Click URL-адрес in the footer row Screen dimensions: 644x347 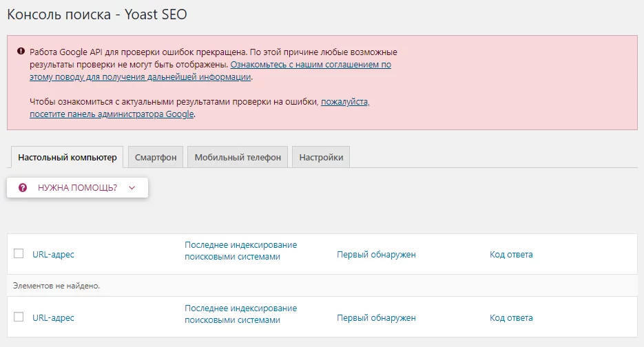click(x=54, y=318)
